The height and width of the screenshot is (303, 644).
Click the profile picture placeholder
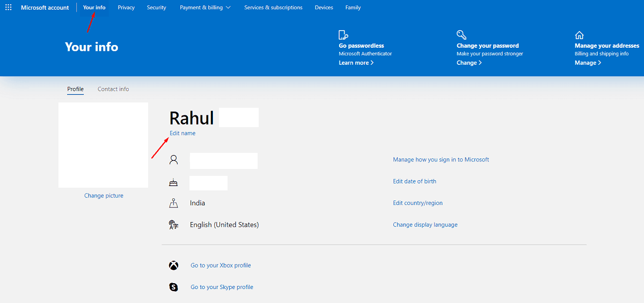coord(103,145)
